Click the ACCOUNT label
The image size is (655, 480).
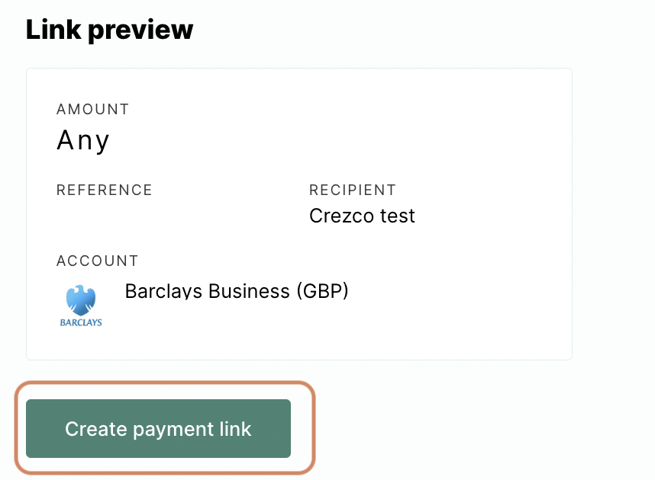(97, 261)
